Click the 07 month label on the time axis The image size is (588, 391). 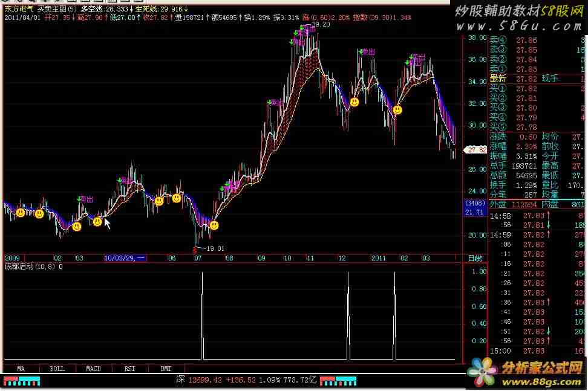[198, 258]
